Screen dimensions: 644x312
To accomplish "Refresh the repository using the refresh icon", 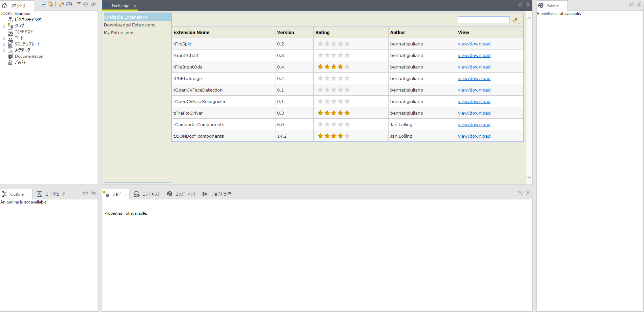I will tap(61, 4).
